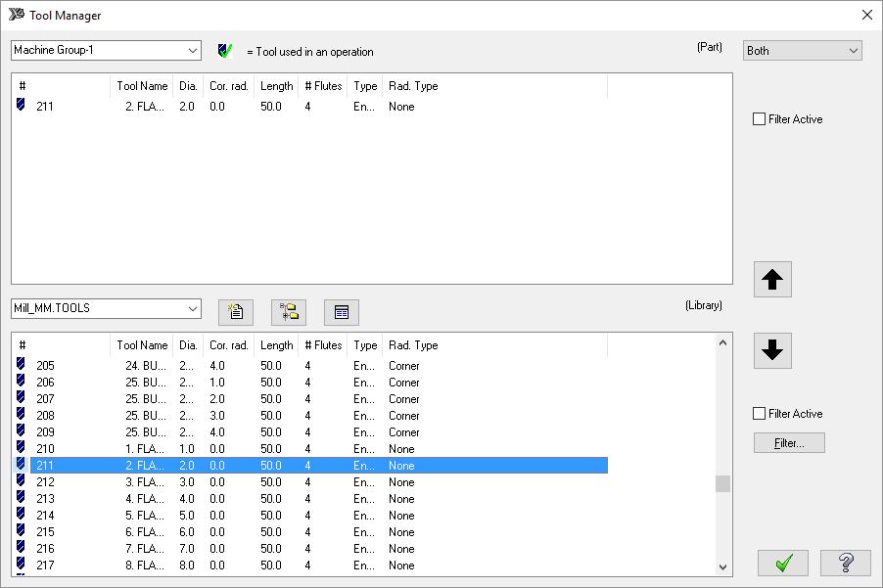Click the tool library tree icon
This screenshot has height=588, width=883.
[x=289, y=312]
